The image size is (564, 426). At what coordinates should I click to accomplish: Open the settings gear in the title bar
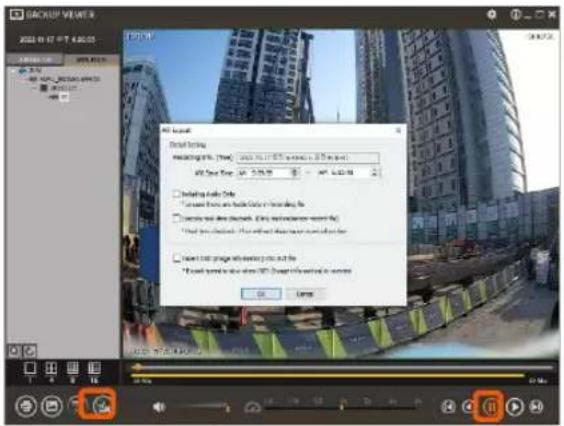(x=492, y=14)
